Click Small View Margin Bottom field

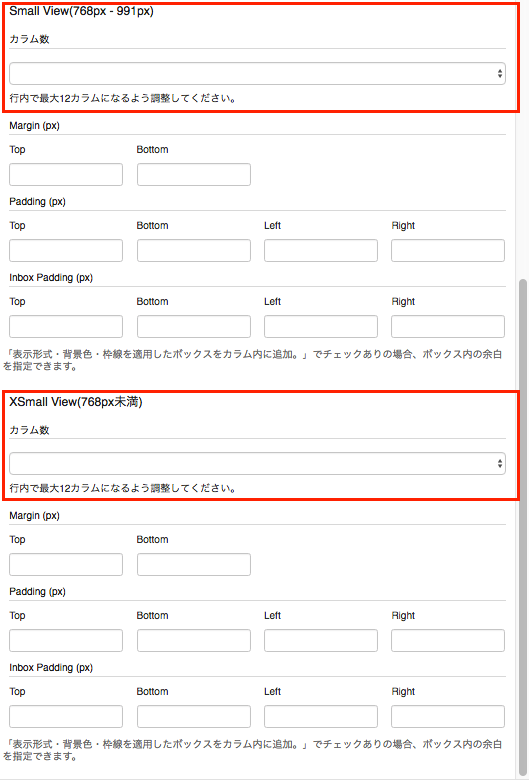click(x=193, y=175)
